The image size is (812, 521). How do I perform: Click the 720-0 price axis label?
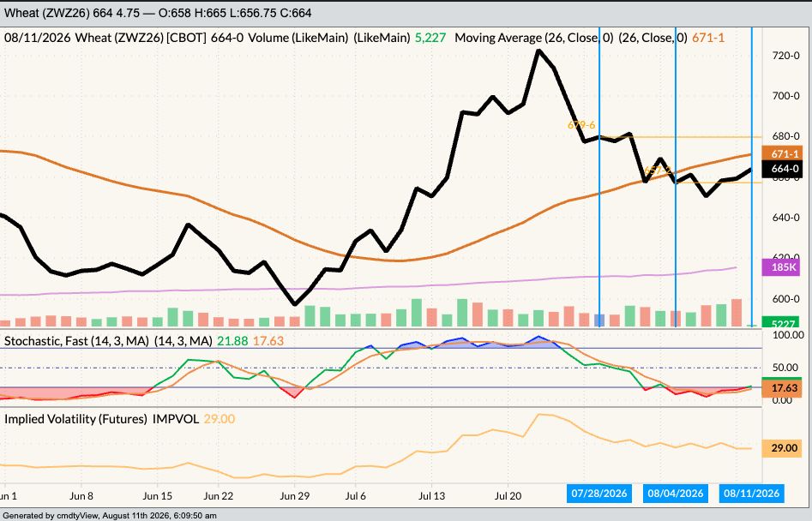tap(786, 56)
